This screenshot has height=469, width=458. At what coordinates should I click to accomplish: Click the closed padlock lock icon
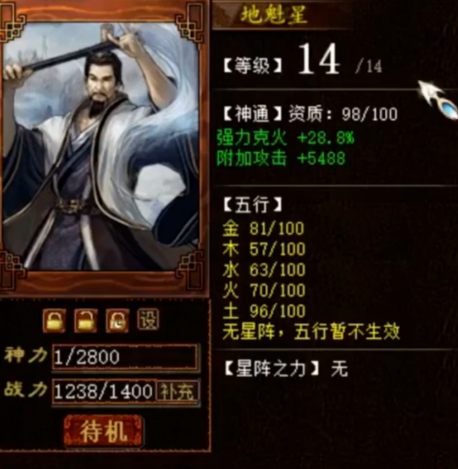54,321
